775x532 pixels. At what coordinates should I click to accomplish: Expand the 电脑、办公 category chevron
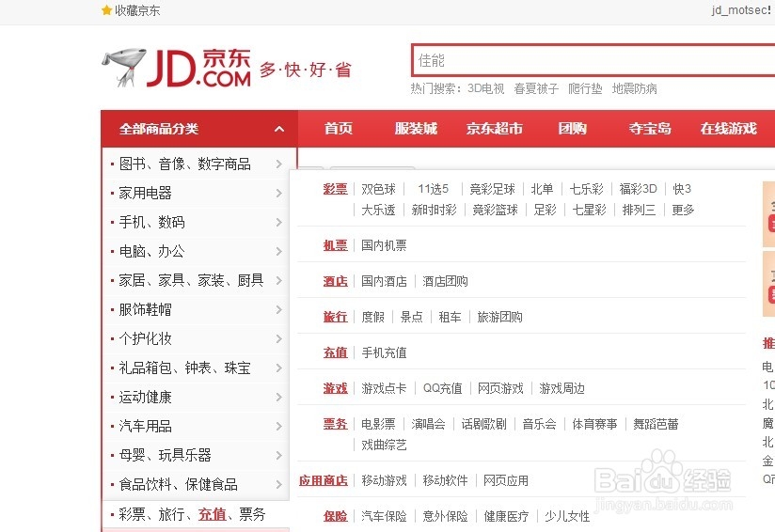point(279,251)
